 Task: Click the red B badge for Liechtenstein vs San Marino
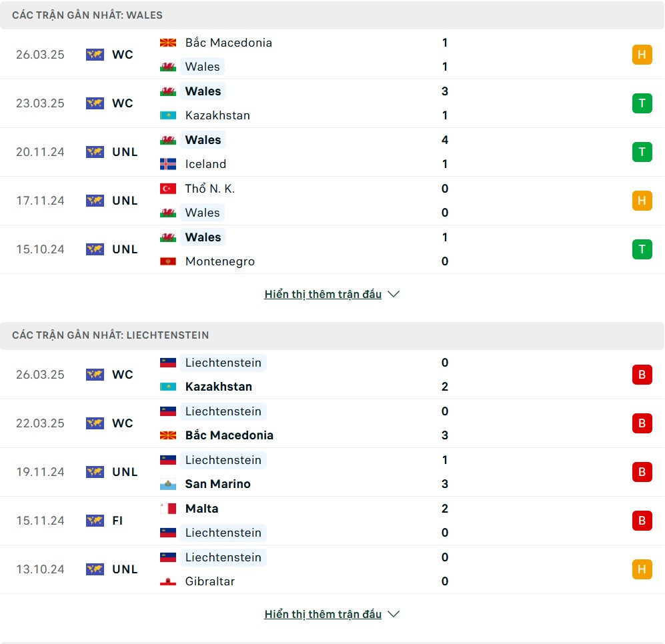(x=642, y=472)
